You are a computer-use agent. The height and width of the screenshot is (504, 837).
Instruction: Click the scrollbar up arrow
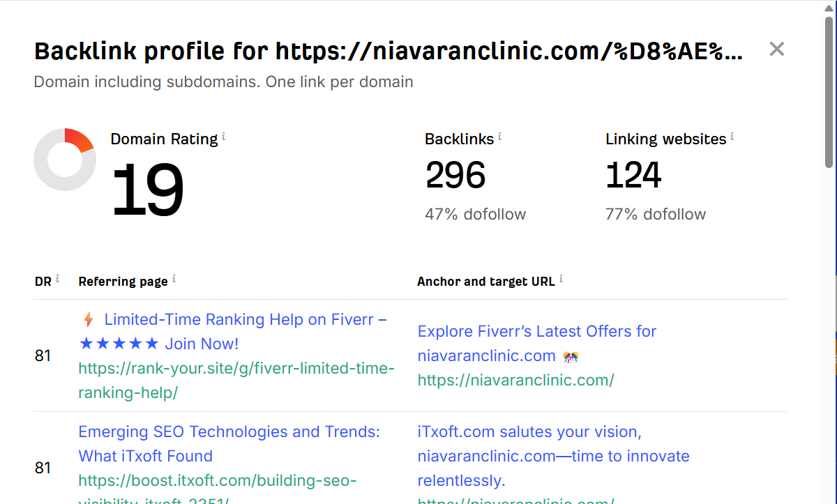[829, 6]
